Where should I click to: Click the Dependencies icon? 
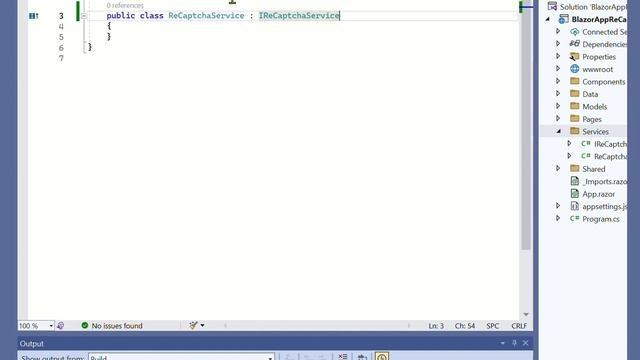[575, 44]
